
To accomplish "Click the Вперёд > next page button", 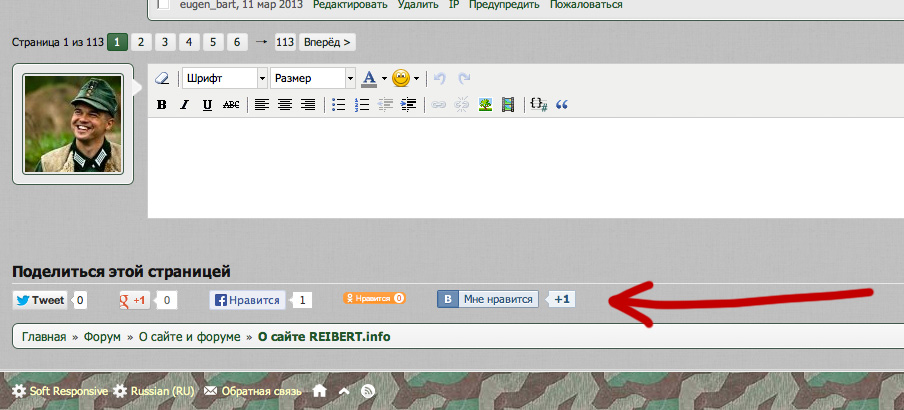I will 327,42.
